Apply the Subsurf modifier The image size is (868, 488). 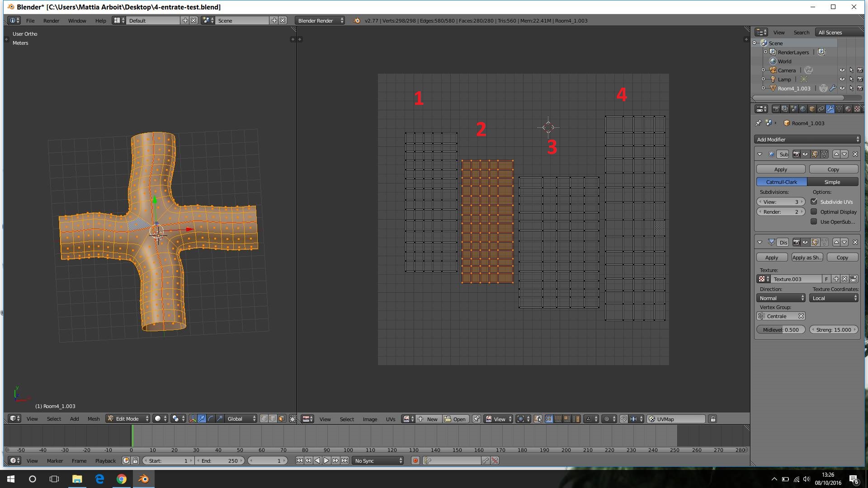pyautogui.click(x=780, y=169)
